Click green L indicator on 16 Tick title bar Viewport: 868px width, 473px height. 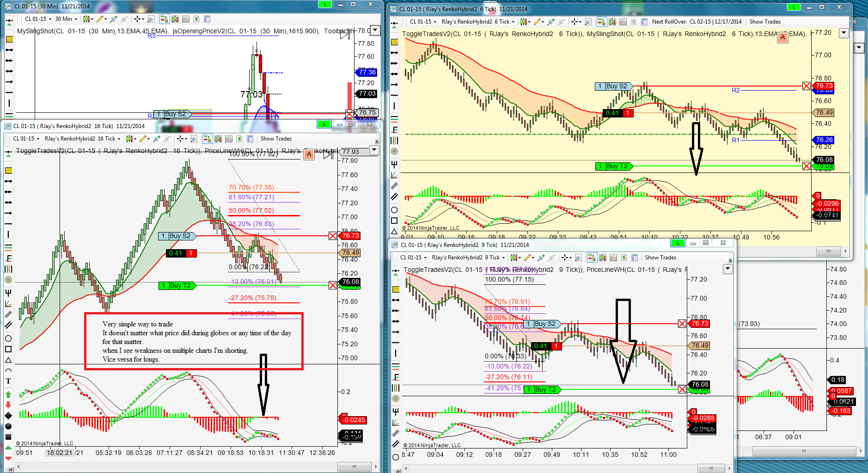pos(324,124)
